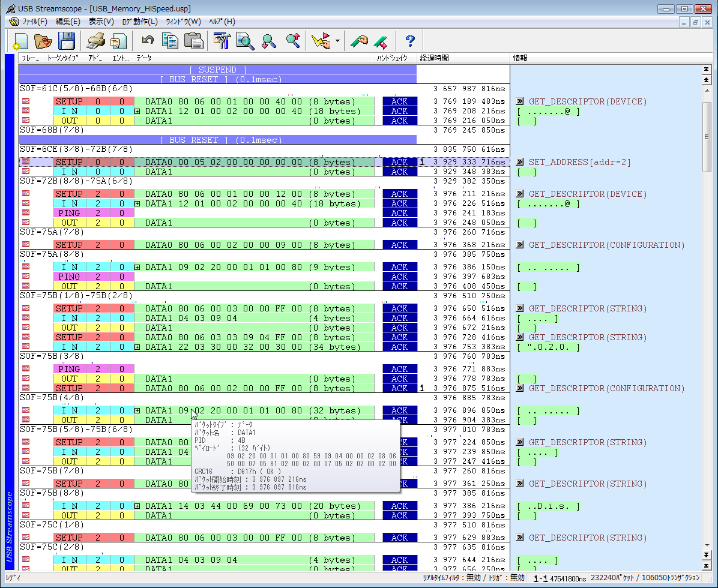Viewport: 718px width, 588px height.
Task: Search downward with magnifier down-arrow icon
Action: [x=268, y=41]
